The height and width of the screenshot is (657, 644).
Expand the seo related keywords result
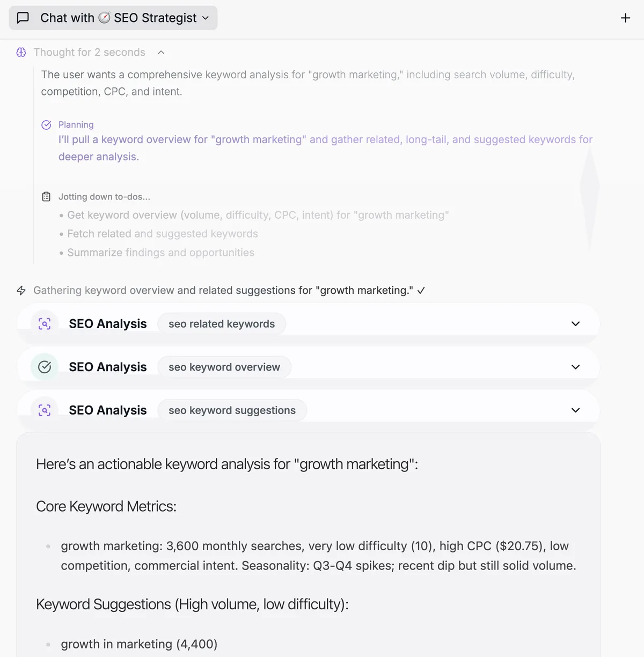[x=576, y=324]
